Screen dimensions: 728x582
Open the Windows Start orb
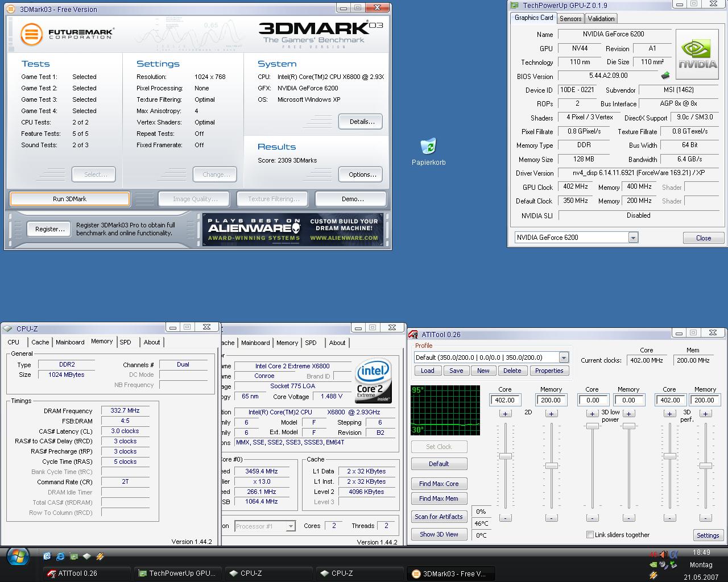[18, 557]
